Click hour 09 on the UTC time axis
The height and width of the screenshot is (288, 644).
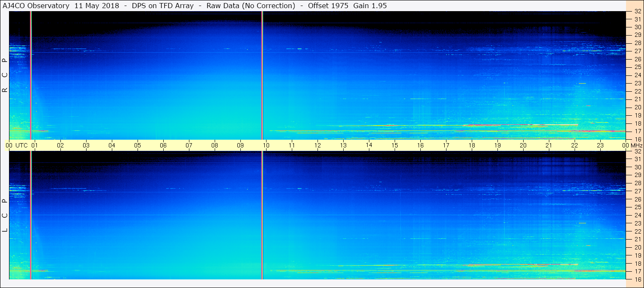(240, 145)
